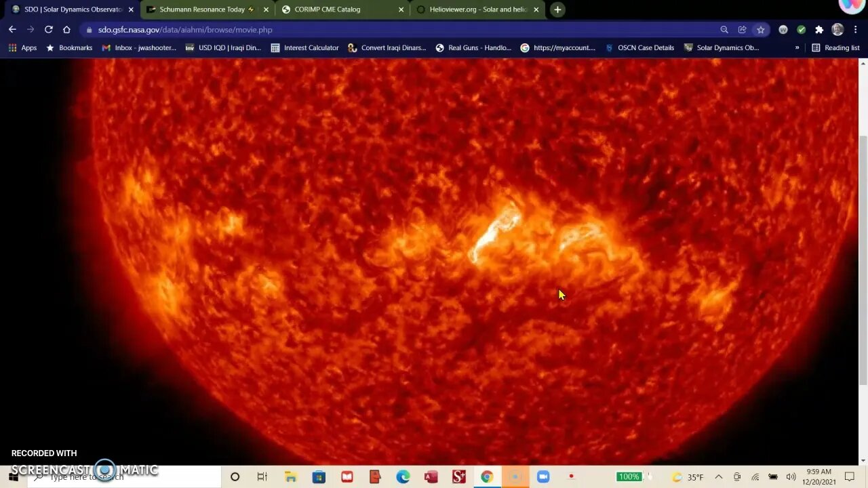Viewport: 868px width, 488px height.
Task: Open the Extensions puzzle menu
Action: pyautogui.click(x=819, y=30)
